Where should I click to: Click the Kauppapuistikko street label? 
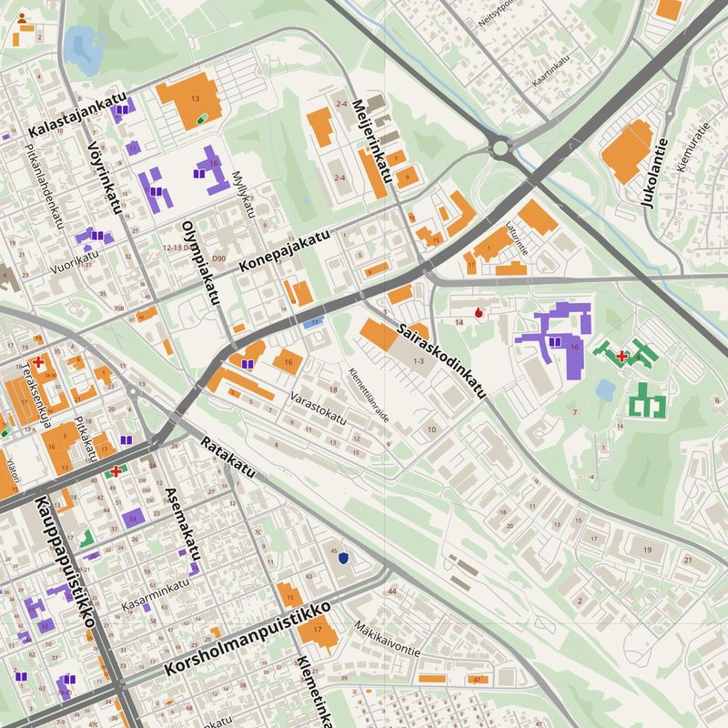pyautogui.click(x=65, y=561)
